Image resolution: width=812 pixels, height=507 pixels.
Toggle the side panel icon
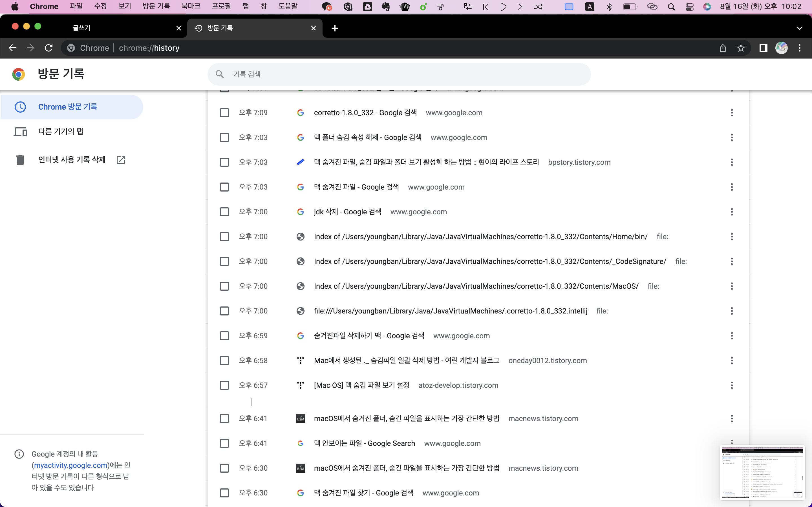point(763,48)
